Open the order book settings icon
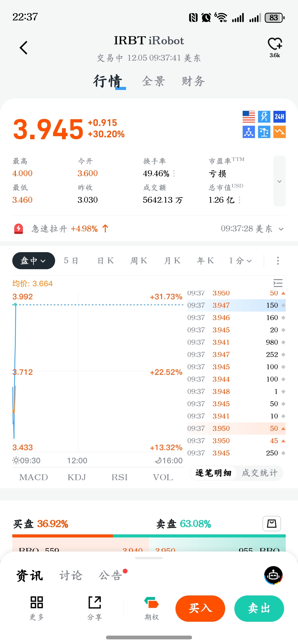The image size is (298, 644). [272, 523]
